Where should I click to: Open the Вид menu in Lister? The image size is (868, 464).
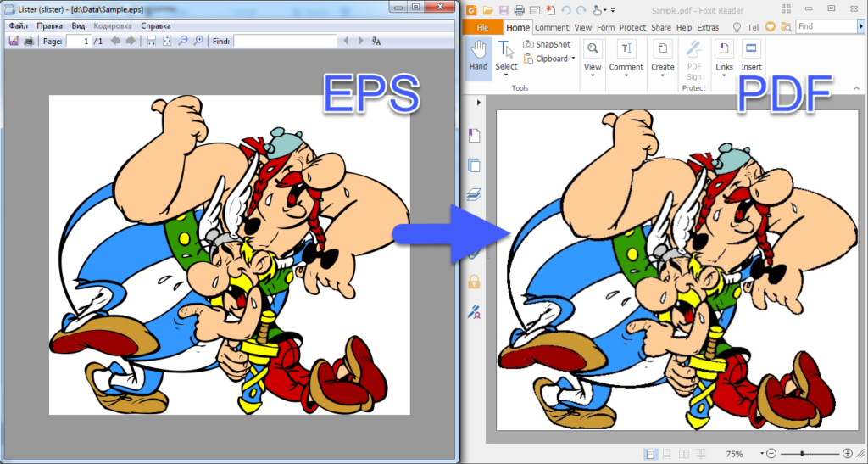(x=78, y=26)
